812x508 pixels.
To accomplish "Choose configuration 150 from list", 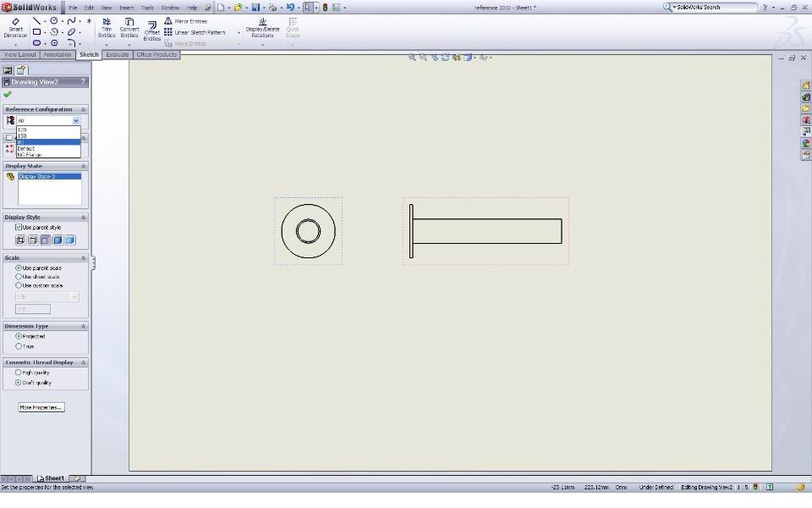I will point(49,135).
